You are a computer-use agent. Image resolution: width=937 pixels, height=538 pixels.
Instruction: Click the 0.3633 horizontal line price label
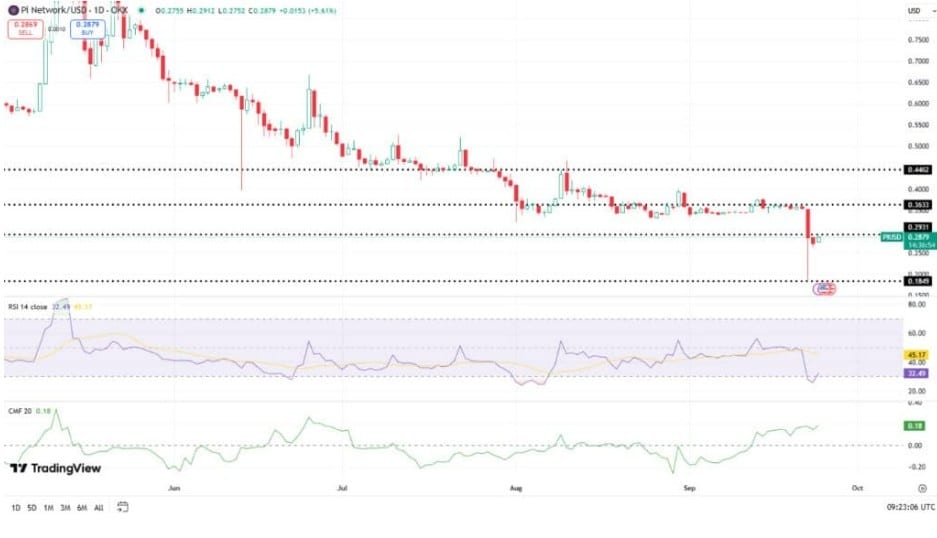pyautogui.click(x=918, y=204)
